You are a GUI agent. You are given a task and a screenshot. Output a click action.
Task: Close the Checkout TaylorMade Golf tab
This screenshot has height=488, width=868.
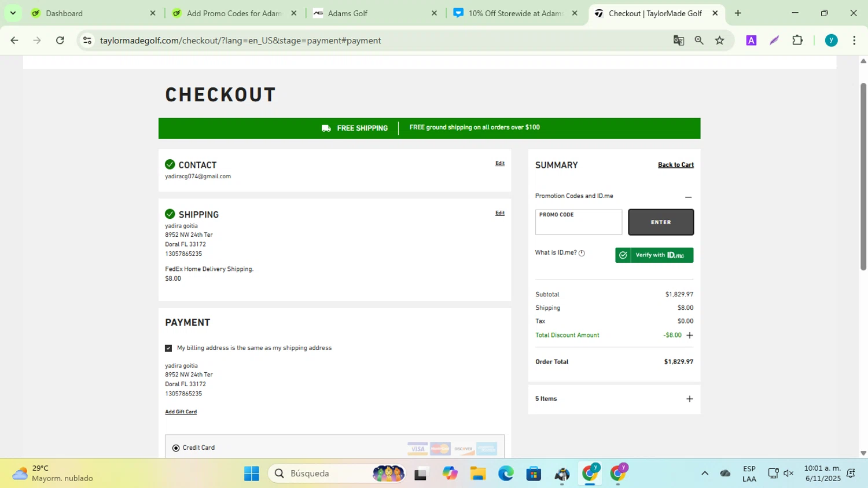(715, 13)
